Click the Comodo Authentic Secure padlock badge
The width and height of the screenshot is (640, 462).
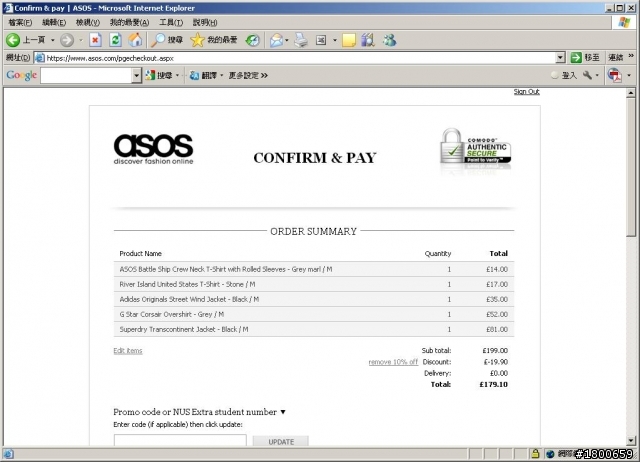pyautogui.click(x=476, y=147)
